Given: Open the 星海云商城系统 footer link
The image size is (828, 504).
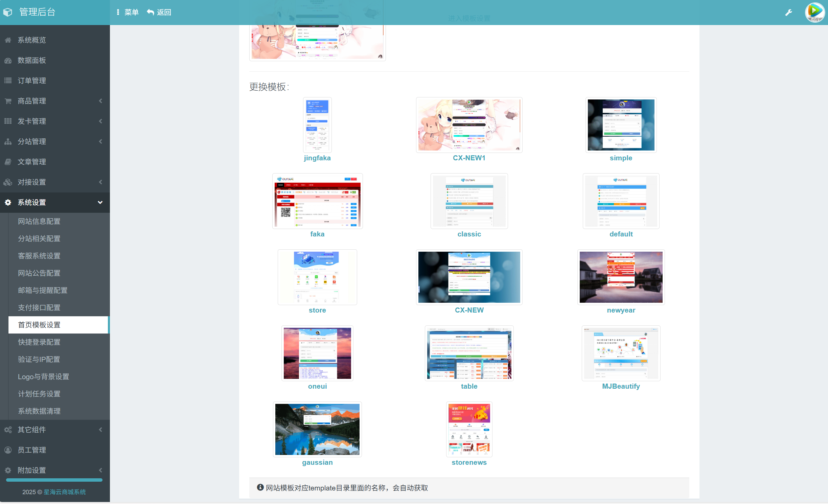Looking at the screenshot, I should (65, 492).
